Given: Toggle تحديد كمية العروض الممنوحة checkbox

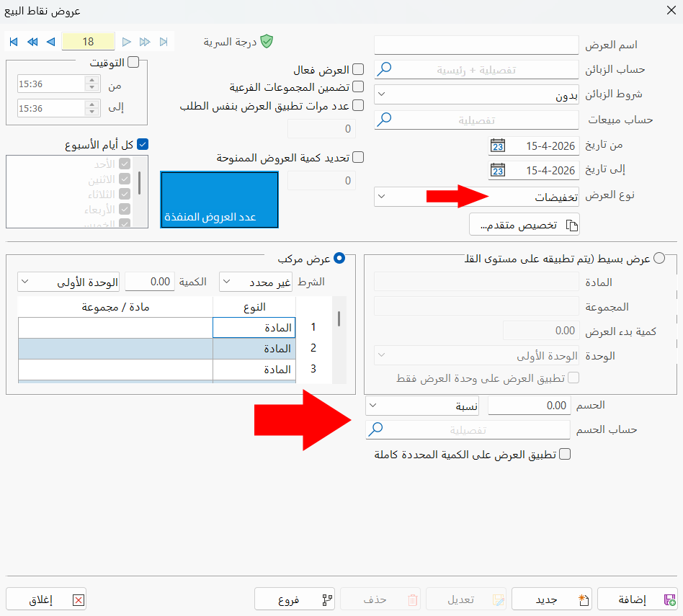Looking at the screenshot, I should click(358, 157).
